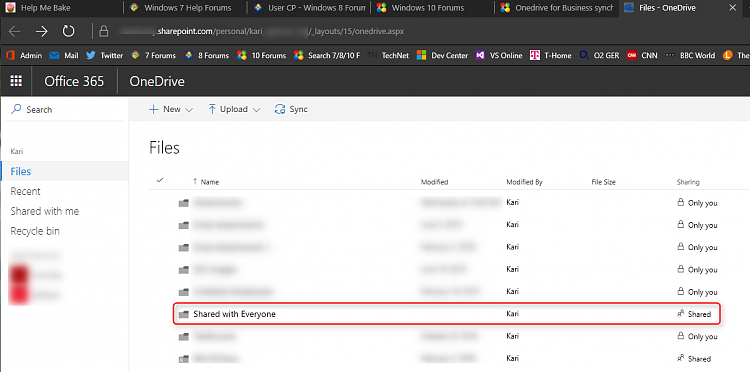Screen dimensions: 750x372
Task: Click the Shared people icon in Shared with Everyone row
Action: click(x=681, y=314)
